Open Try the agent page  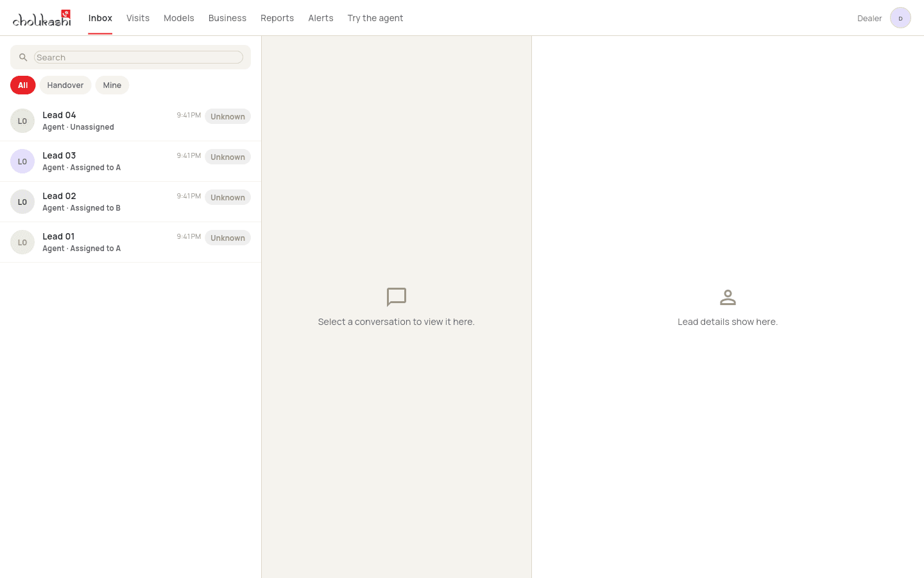click(x=375, y=18)
